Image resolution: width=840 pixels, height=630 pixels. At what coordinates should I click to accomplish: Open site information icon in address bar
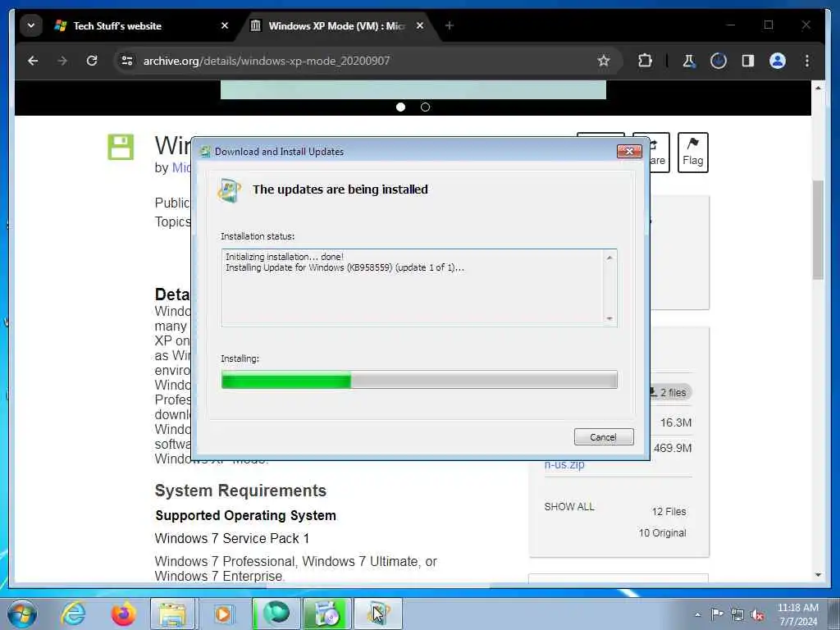[127, 61]
